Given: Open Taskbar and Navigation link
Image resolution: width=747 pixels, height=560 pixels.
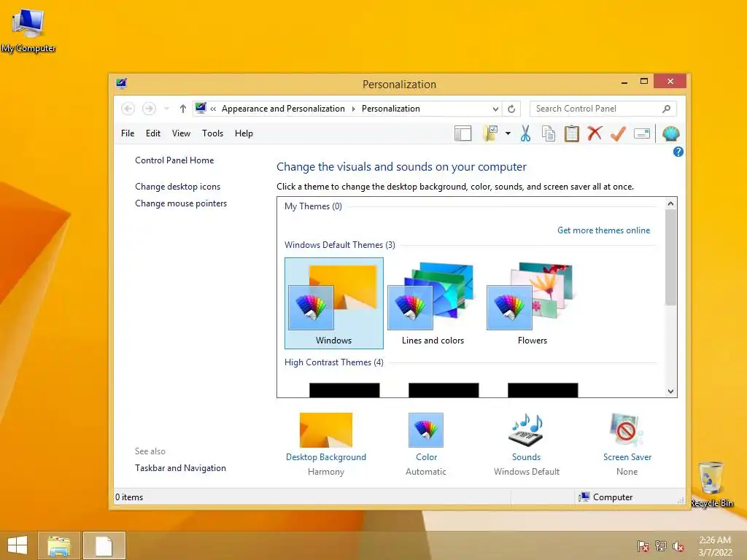Looking at the screenshot, I should click(181, 468).
